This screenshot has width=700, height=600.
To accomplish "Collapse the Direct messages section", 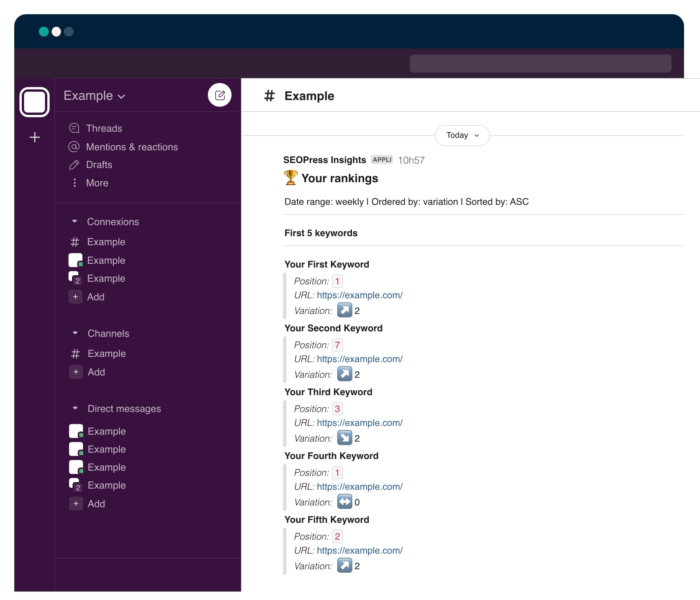I will click(75, 409).
